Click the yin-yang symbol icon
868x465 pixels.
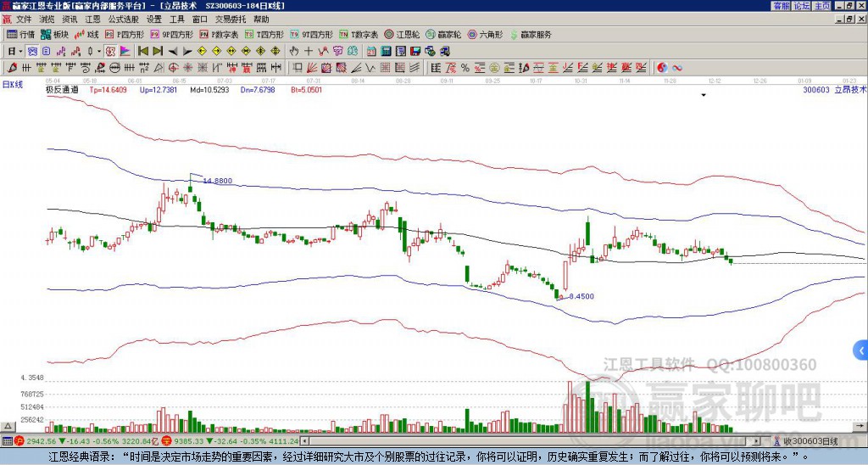tap(662, 68)
